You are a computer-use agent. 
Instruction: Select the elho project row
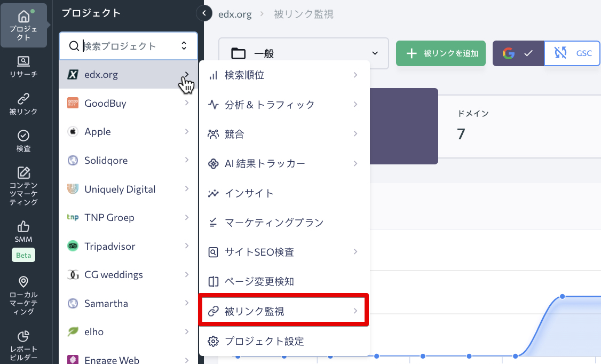click(x=129, y=332)
